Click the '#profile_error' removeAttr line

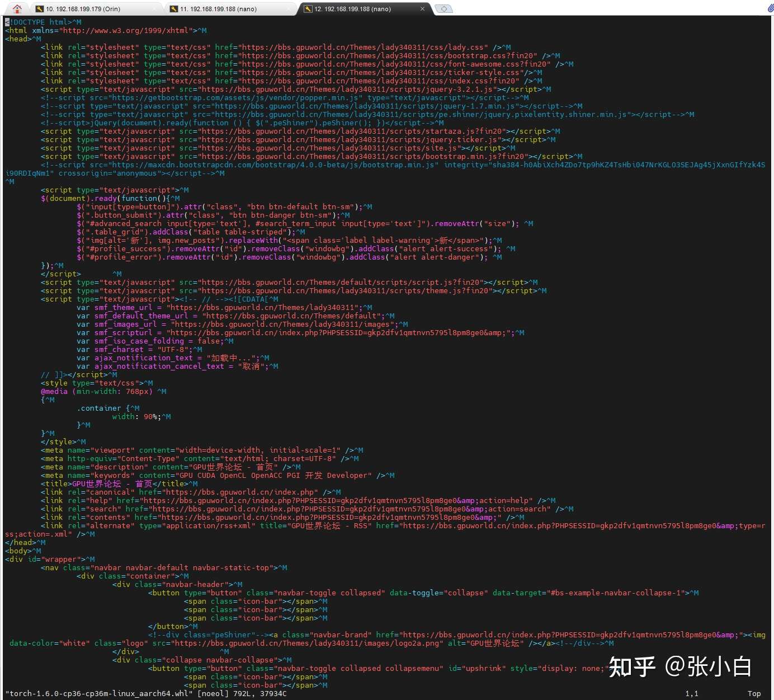point(289,257)
